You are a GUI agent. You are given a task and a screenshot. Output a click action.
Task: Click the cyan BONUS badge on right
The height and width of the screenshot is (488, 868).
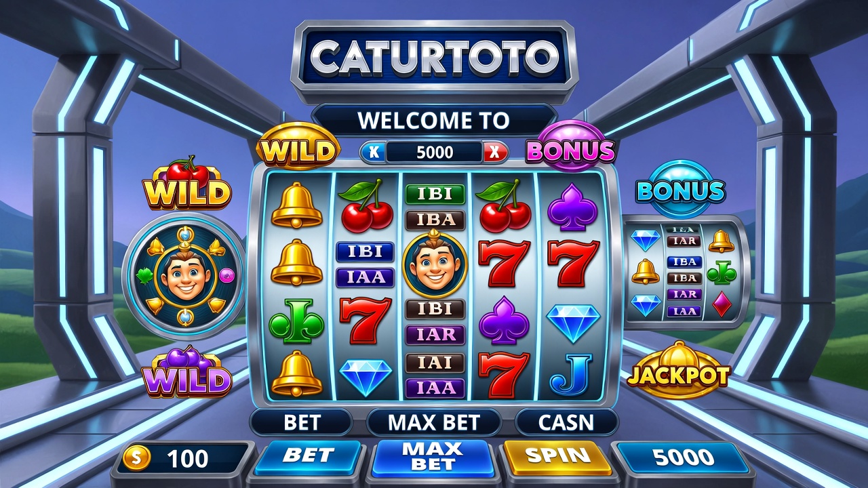coord(680,186)
